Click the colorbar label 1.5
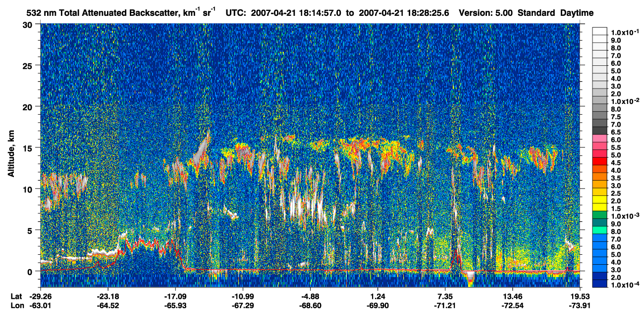644x330 pixels. pos(615,209)
